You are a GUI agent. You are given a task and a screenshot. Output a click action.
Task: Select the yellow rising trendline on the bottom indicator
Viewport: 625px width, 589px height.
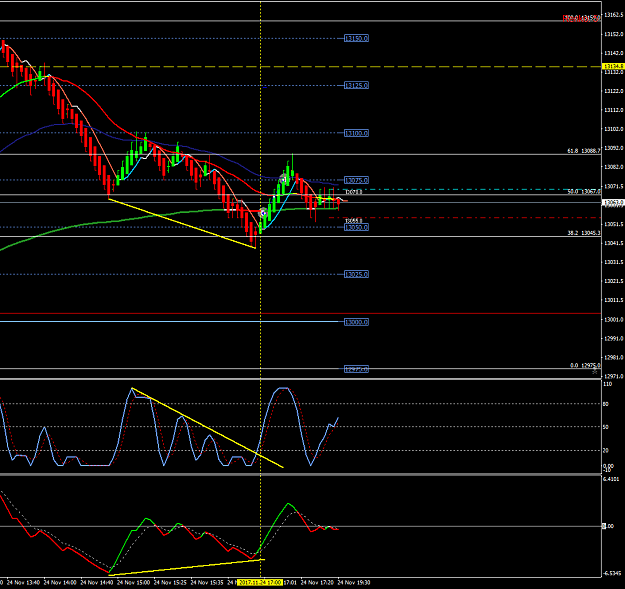click(x=187, y=567)
